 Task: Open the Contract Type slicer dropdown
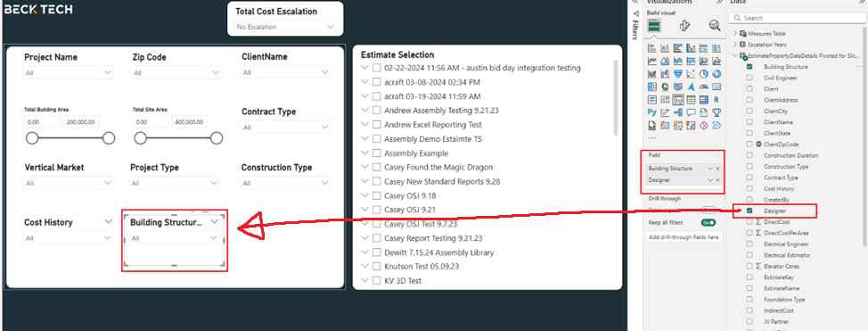point(286,128)
